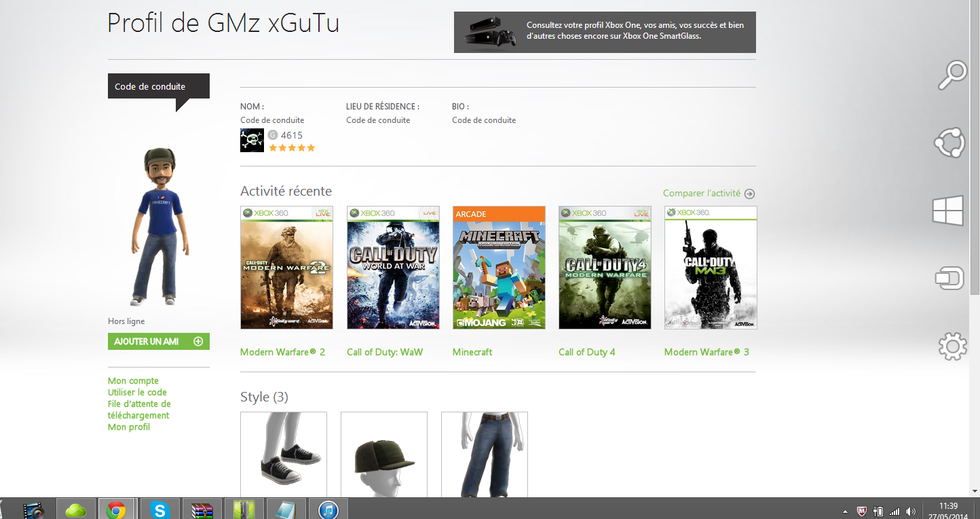Click the Google Chrome taskbar icon
The height and width of the screenshot is (519, 980).
(116, 509)
